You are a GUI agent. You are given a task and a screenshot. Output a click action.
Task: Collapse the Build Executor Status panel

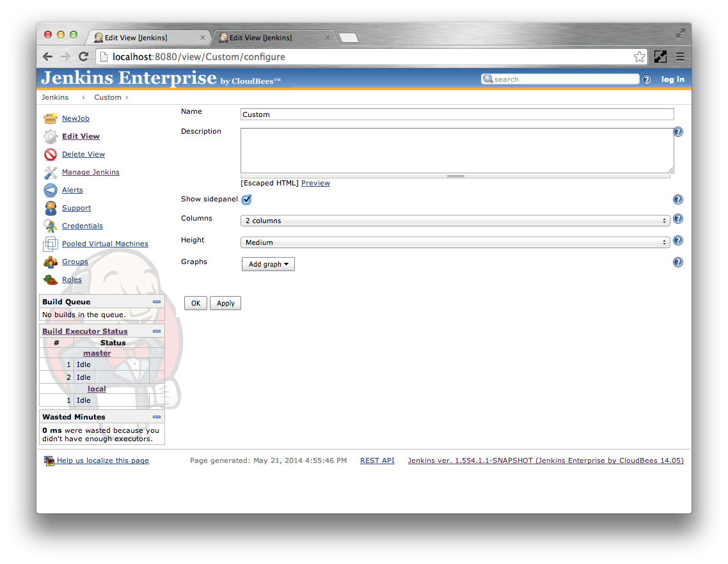(x=157, y=331)
